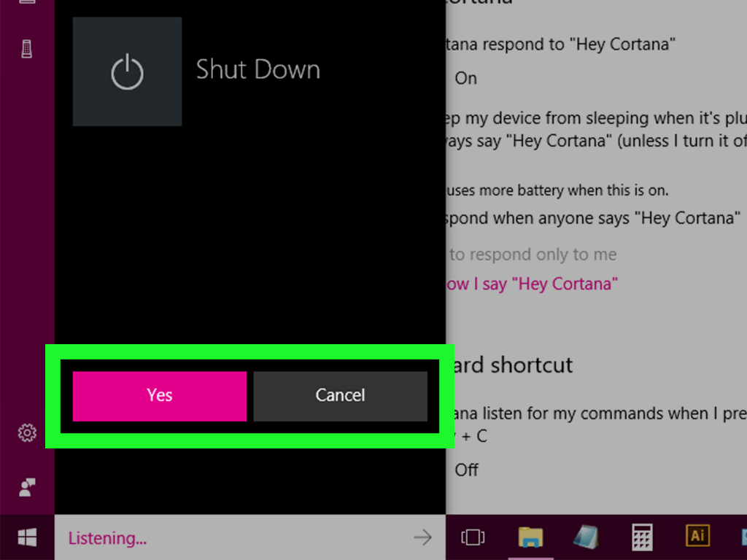Click the 'uses more battery' note text
747x560 pixels.
tap(557, 190)
